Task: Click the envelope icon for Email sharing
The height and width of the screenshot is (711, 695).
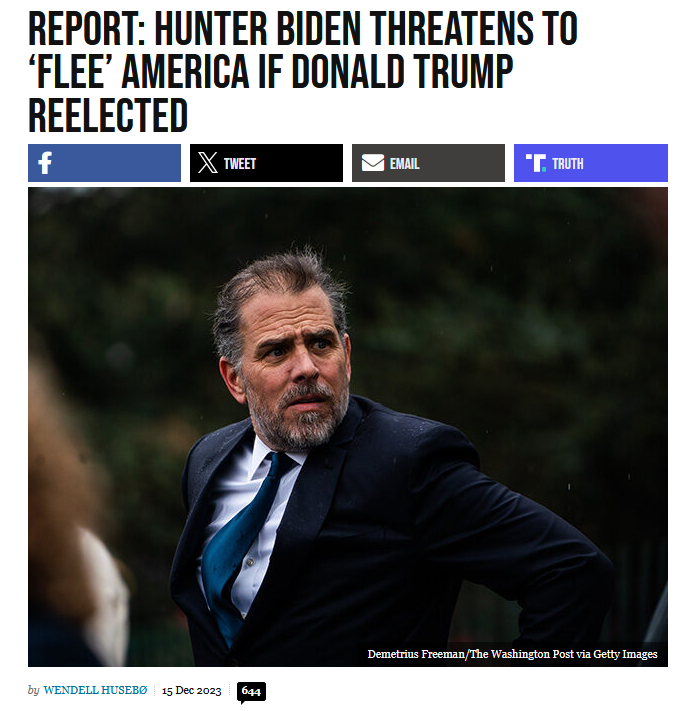Action: pyautogui.click(x=373, y=163)
